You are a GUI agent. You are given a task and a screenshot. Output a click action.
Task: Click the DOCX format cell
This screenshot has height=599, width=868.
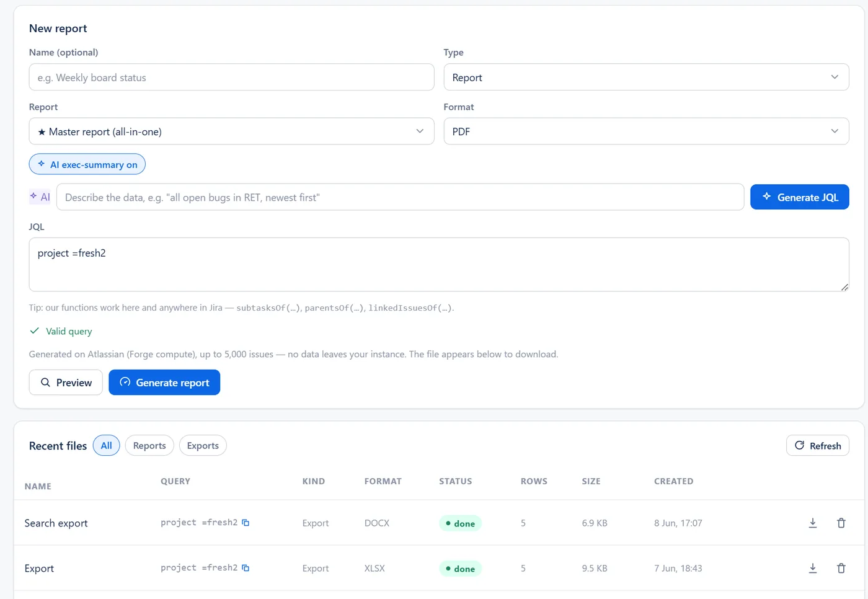(377, 523)
